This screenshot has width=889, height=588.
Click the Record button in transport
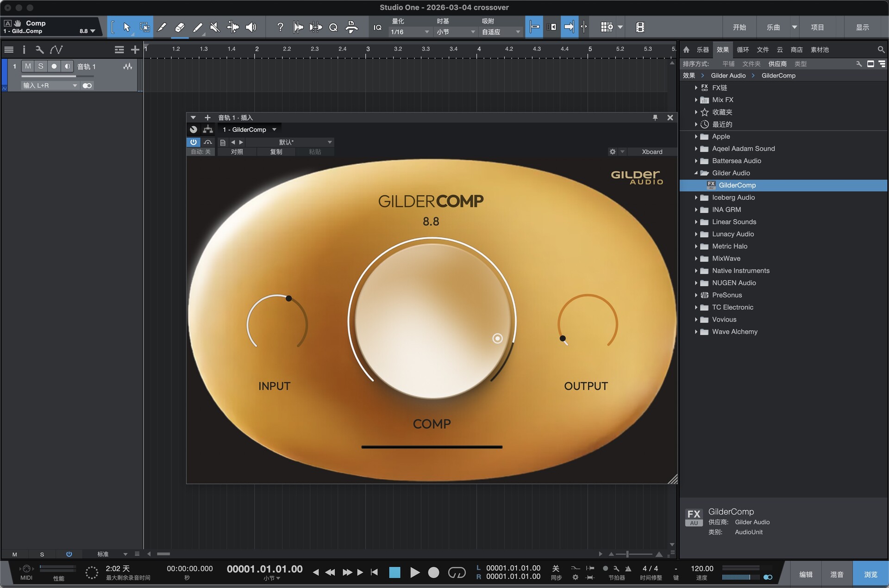[x=433, y=573]
